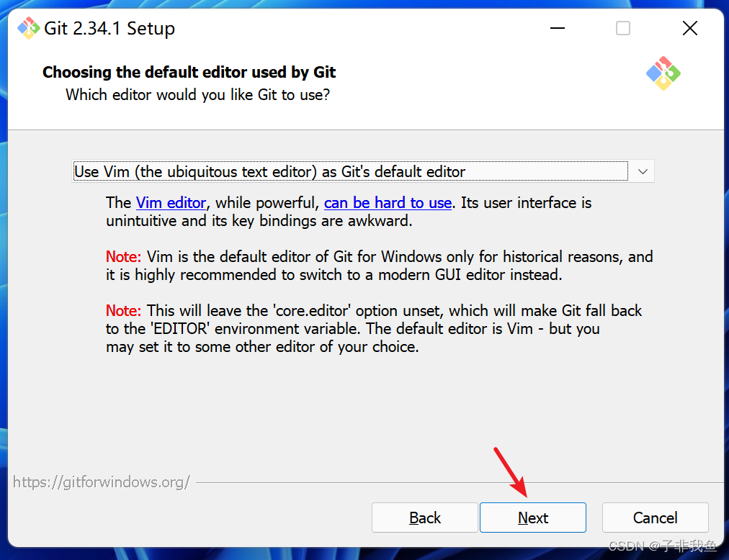Viewport: 729px width, 560px height.
Task: Click the Git logo in title bar
Action: click(28, 28)
